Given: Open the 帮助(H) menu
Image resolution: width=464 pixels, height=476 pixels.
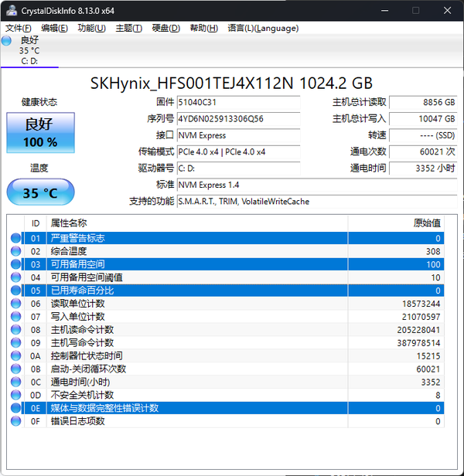Looking at the screenshot, I should (x=204, y=29).
